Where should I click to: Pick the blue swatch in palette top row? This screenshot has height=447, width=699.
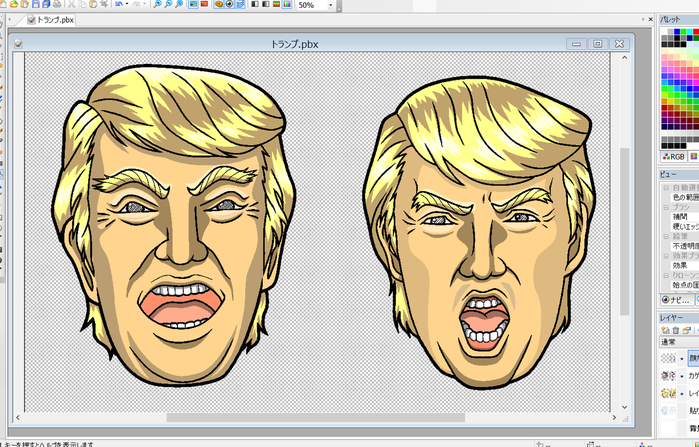677,32
